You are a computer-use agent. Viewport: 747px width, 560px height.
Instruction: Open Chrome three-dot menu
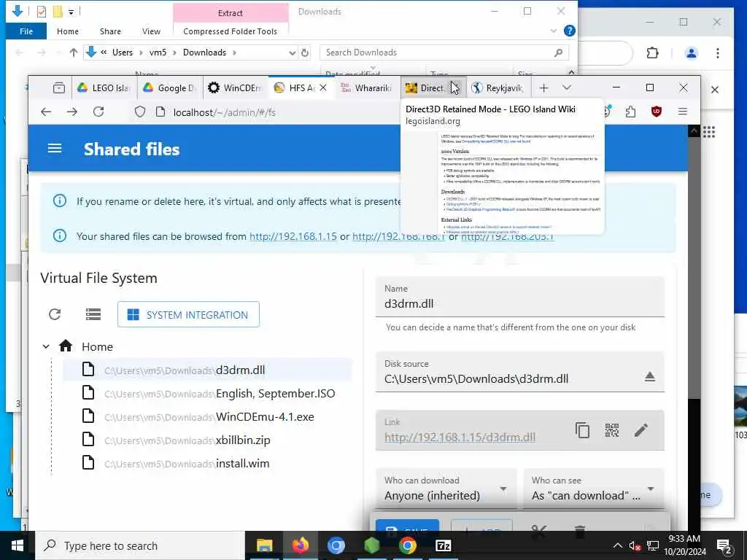coord(718,52)
